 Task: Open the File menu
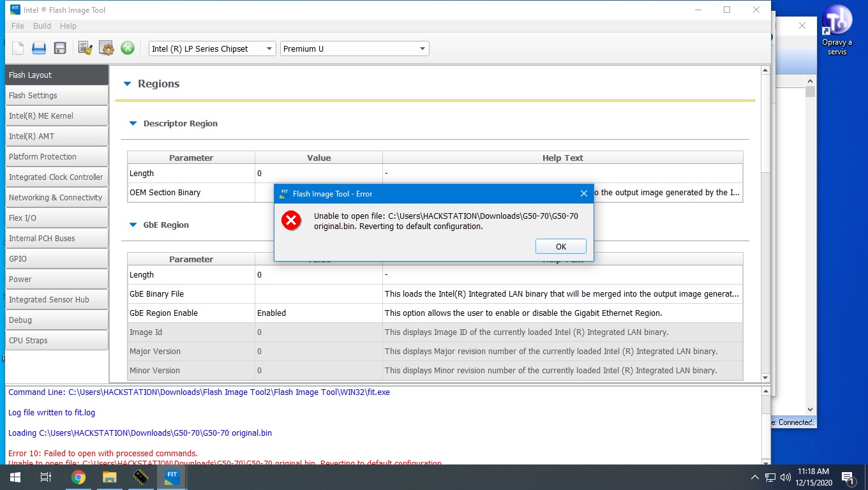pyautogui.click(x=17, y=26)
